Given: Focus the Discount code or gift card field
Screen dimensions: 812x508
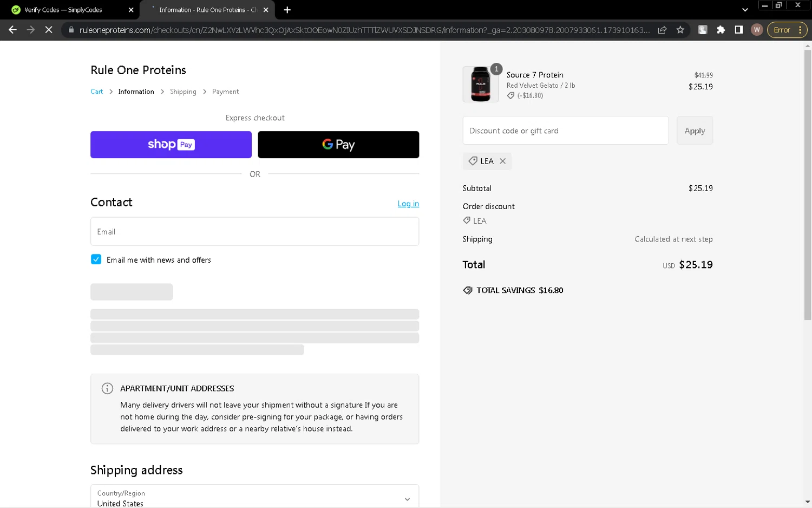Looking at the screenshot, I should pos(566,131).
